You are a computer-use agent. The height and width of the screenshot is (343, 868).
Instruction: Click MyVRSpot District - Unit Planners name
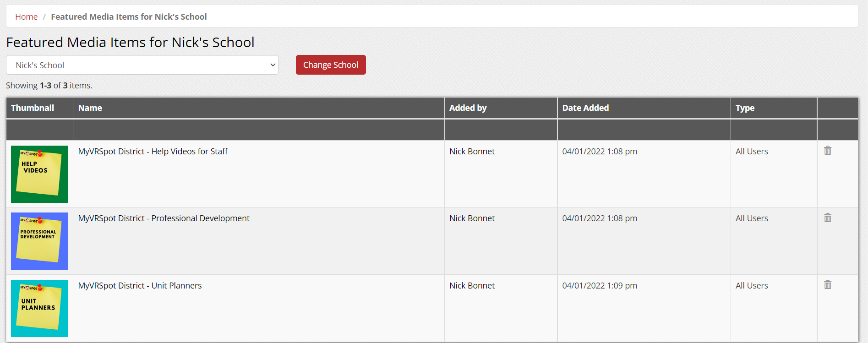click(140, 286)
